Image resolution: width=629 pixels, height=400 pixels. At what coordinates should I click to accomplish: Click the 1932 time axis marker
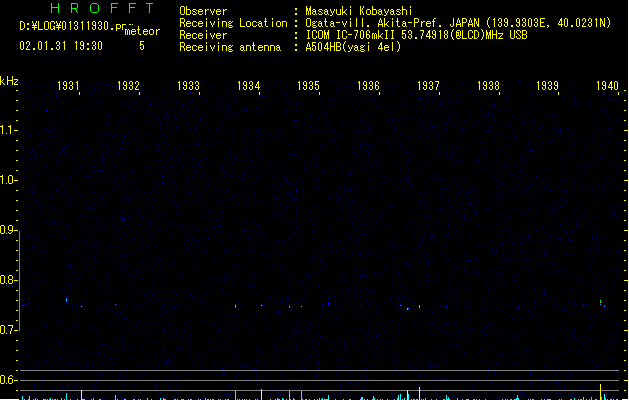tap(128, 86)
